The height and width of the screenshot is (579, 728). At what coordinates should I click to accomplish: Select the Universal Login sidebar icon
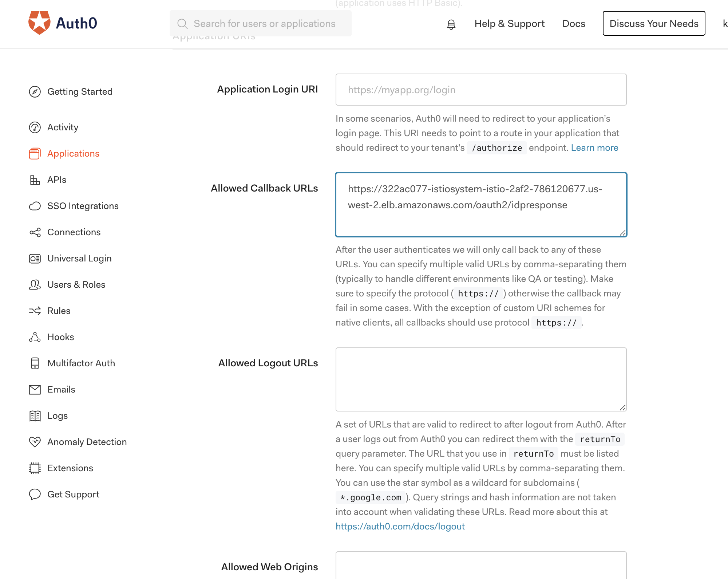[34, 259]
